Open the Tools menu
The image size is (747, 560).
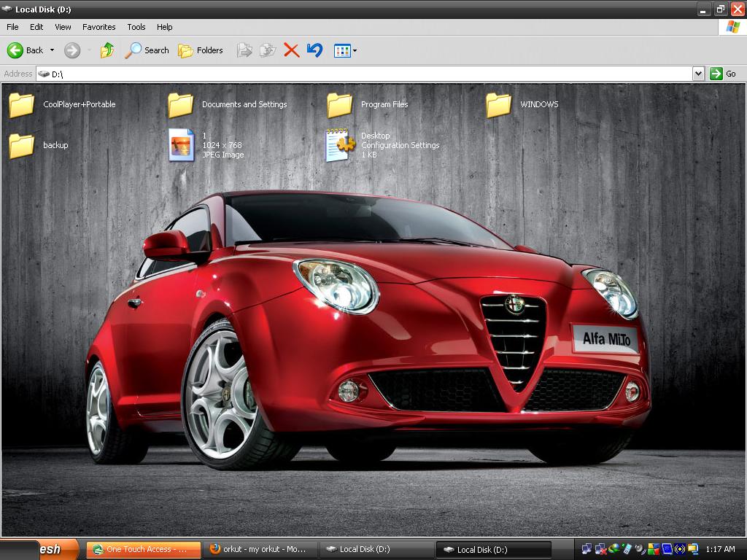tap(136, 27)
